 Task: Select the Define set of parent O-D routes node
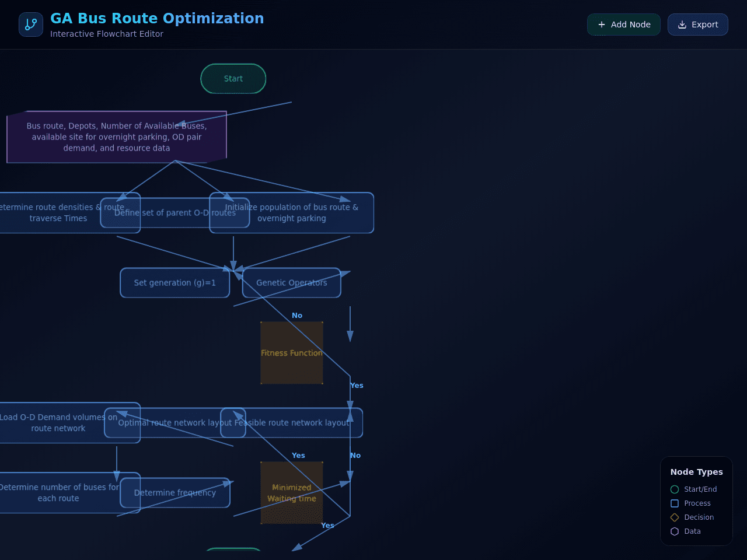click(x=175, y=213)
